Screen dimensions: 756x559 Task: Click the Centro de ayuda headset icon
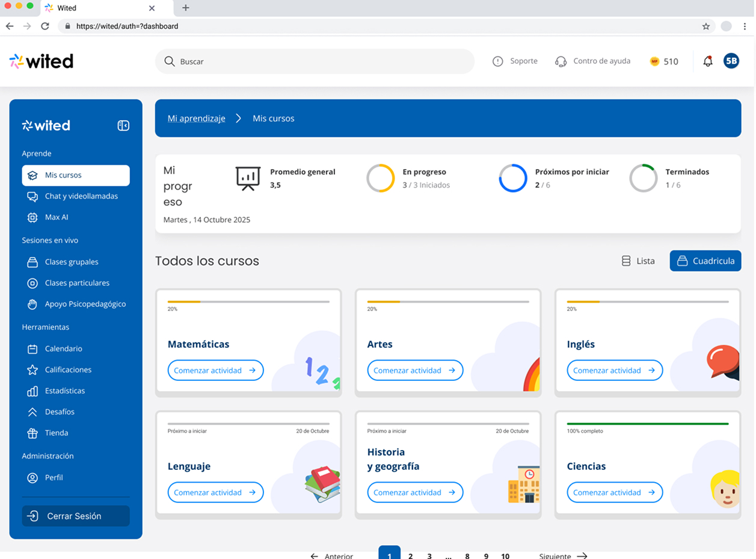pyautogui.click(x=561, y=61)
